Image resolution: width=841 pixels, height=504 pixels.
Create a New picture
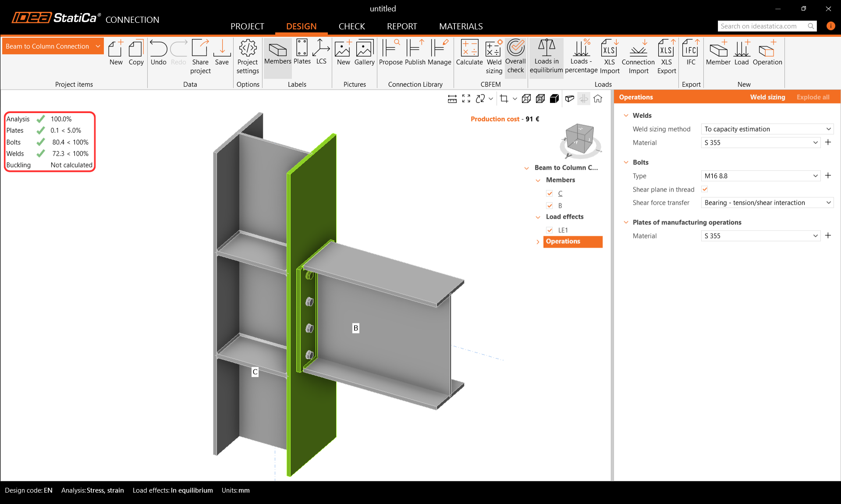(343, 53)
